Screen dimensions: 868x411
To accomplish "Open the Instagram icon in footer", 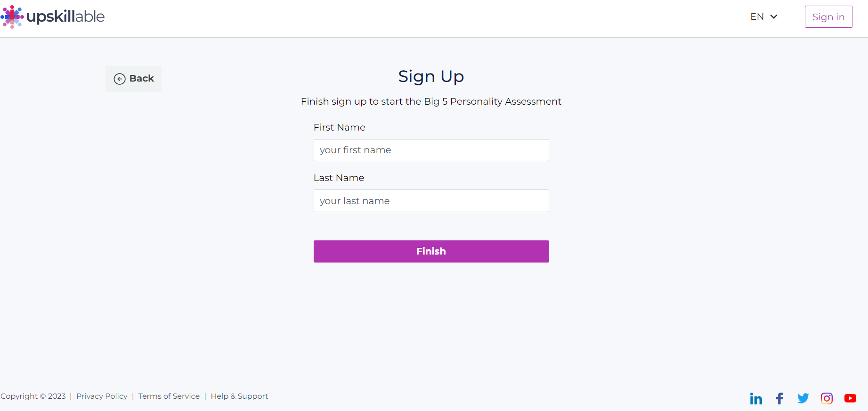I will coord(827,398).
